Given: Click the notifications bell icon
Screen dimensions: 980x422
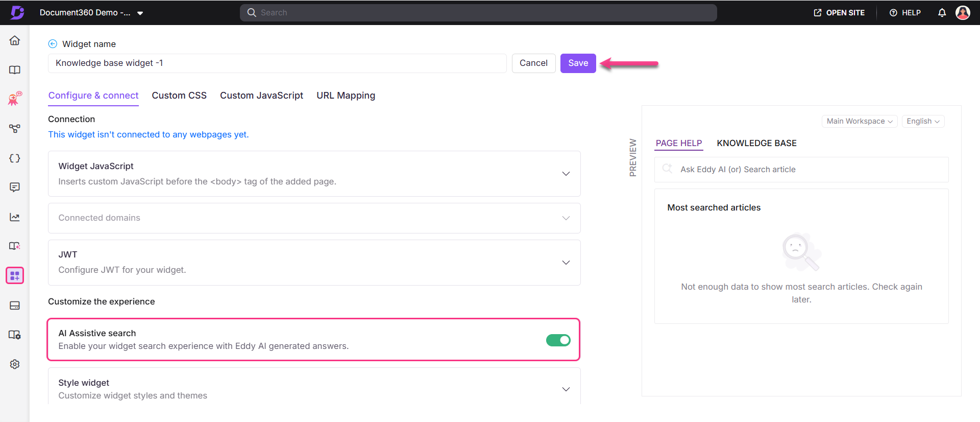Looking at the screenshot, I should point(942,13).
